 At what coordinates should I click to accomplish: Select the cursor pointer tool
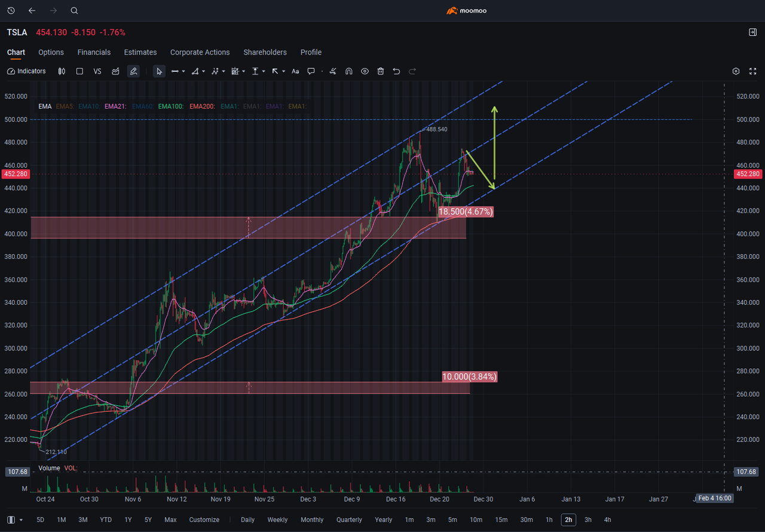(x=159, y=71)
